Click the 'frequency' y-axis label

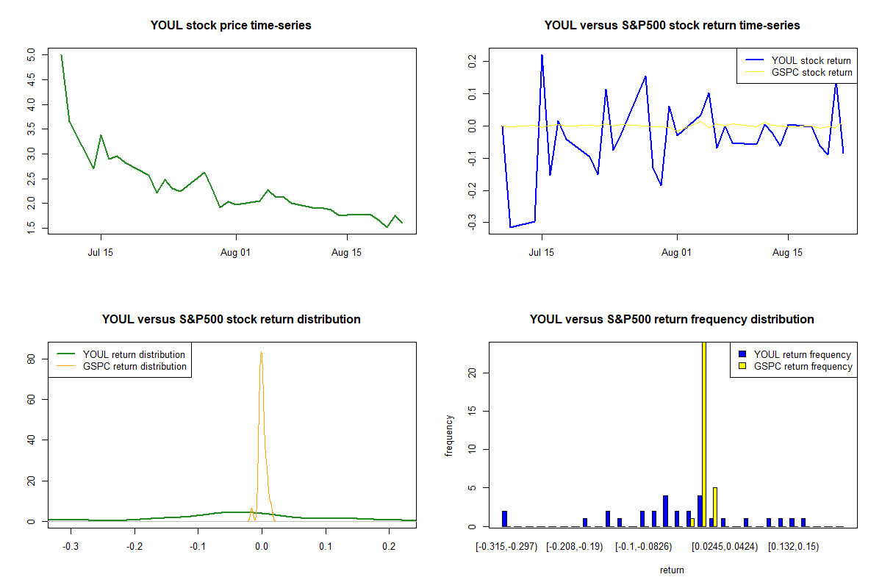click(x=449, y=435)
